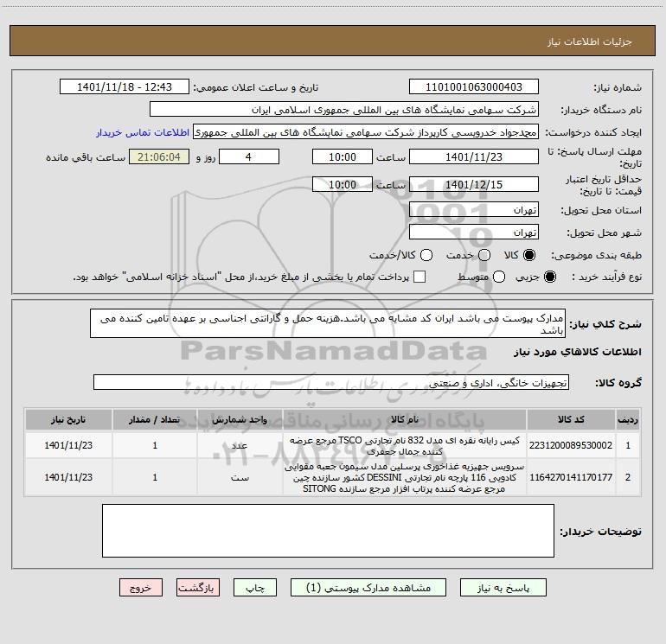The width and height of the screenshot is (666, 644).
Task: Select the خدمت radio button
Action: click(x=484, y=255)
